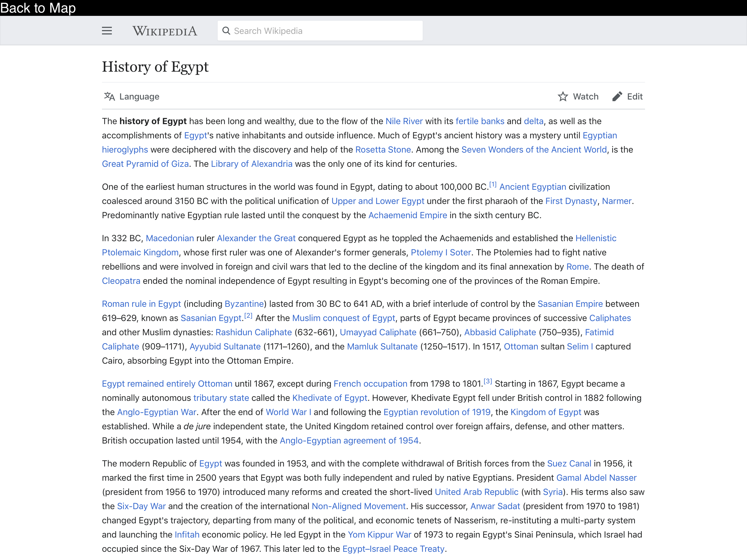Open the delta link

click(533, 121)
